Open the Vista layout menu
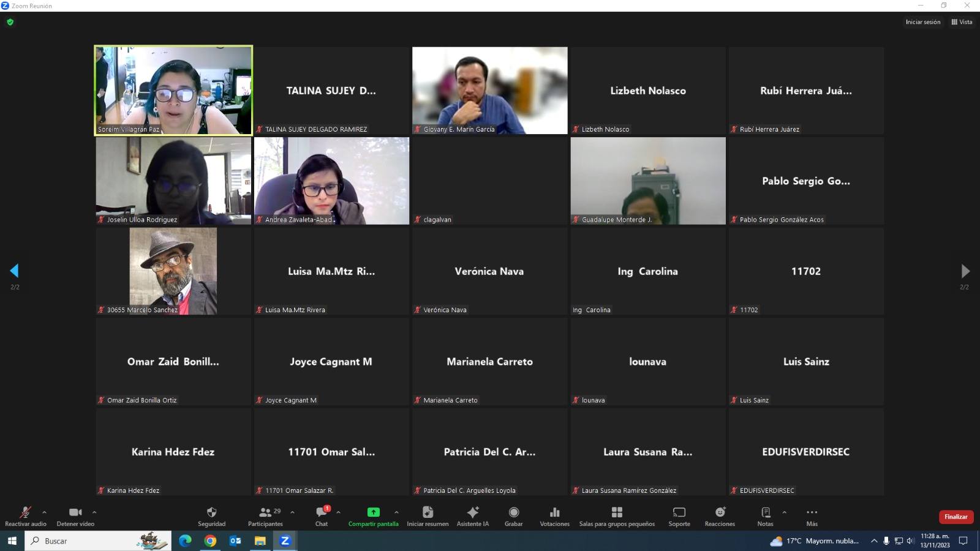980x551 pixels. click(962, 22)
